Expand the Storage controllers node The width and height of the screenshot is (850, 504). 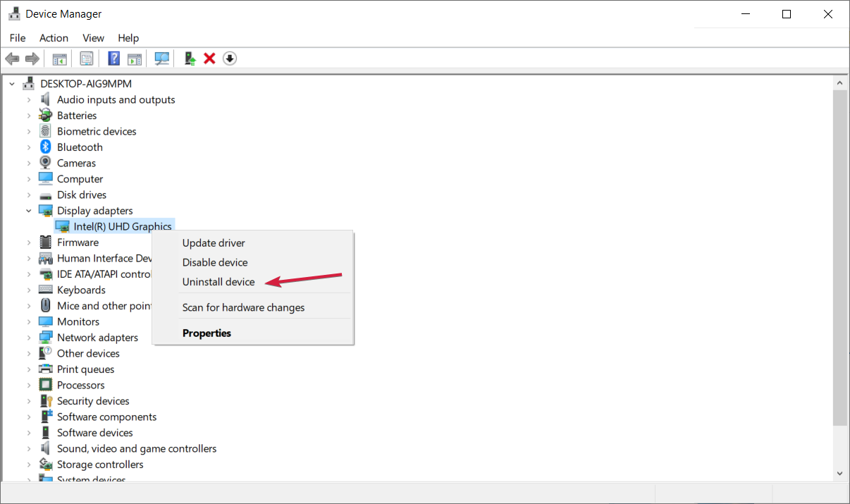(x=29, y=465)
